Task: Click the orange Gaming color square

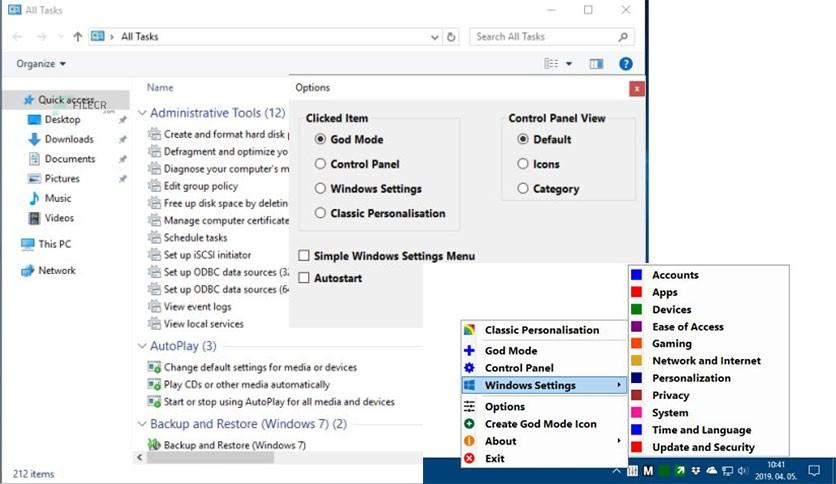Action: pos(637,344)
